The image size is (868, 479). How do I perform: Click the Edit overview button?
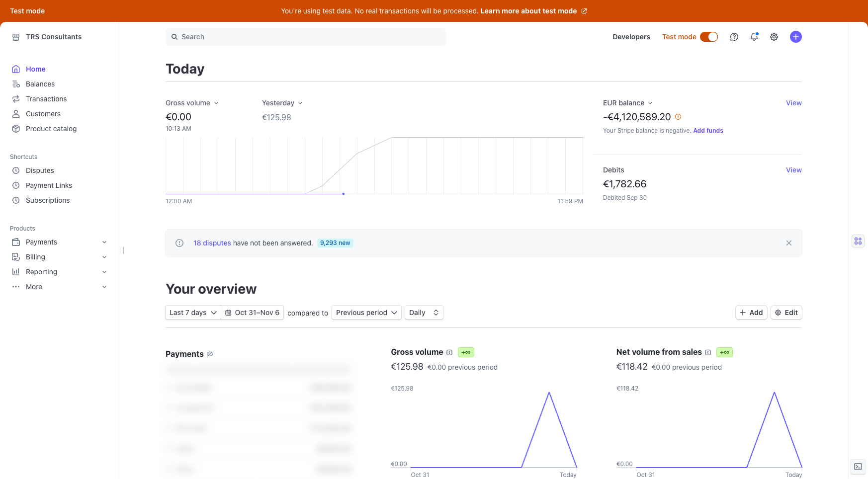tap(786, 313)
